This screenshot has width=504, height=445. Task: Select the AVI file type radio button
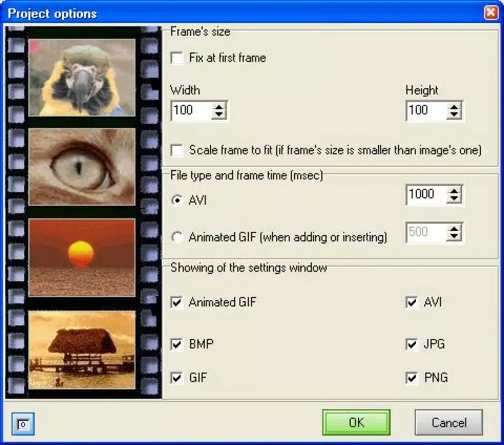point(177,200)
